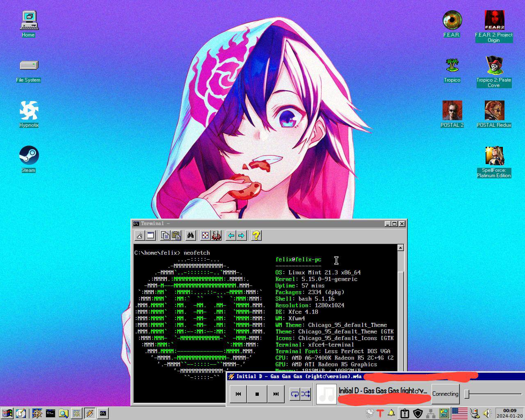Click the "Shell: bash 5.1.16" line
Viewport: 525px width, 420px height.
click(x=305, y=299)
